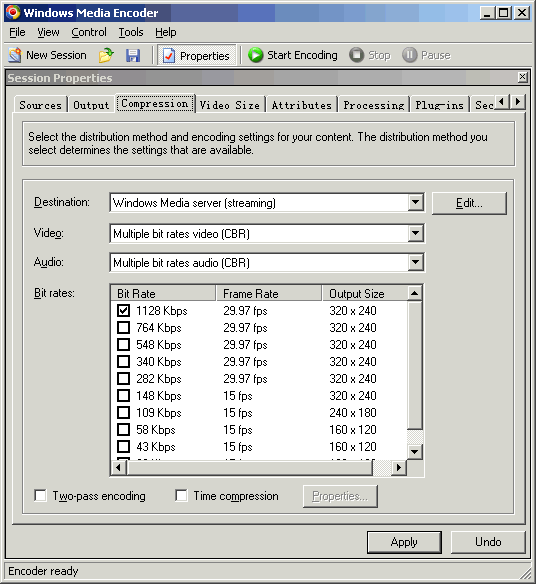Expand the Audio dropdown
The height and width of the screenshot is (584, 536).
[415, 263]
